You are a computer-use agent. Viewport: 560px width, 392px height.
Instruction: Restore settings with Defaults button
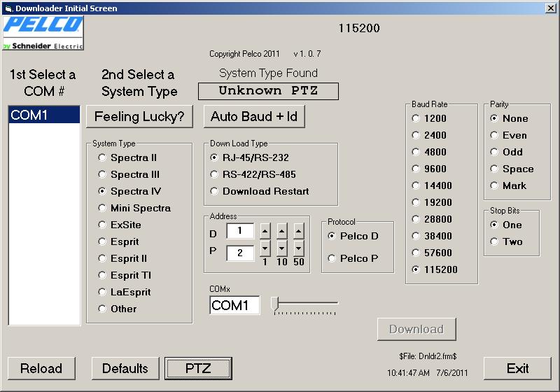point(125,368)
